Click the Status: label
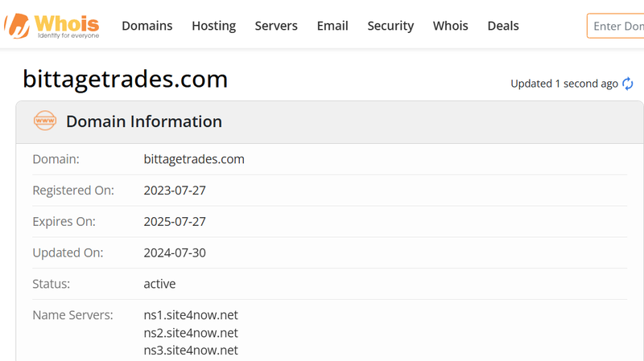This screenshot has height=361, width=644. click(x=51, y=284)
